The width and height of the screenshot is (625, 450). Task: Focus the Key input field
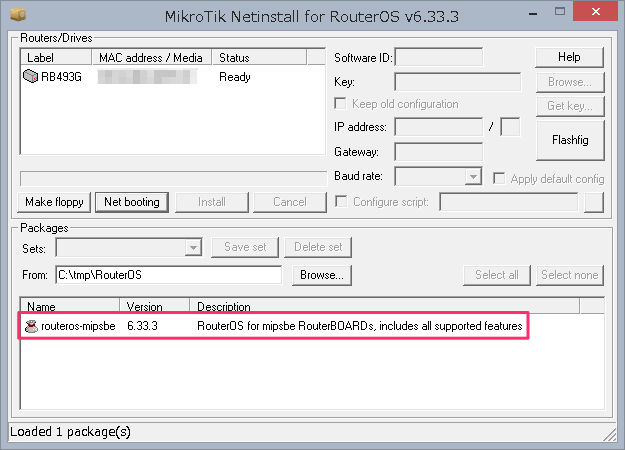click(458, 82)
